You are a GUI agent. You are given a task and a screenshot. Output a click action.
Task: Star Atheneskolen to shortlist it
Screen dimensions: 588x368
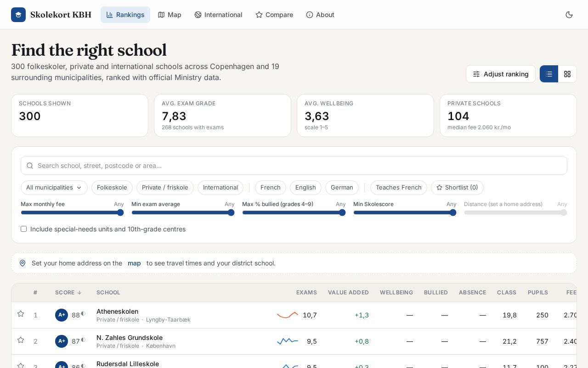(21, 314)
